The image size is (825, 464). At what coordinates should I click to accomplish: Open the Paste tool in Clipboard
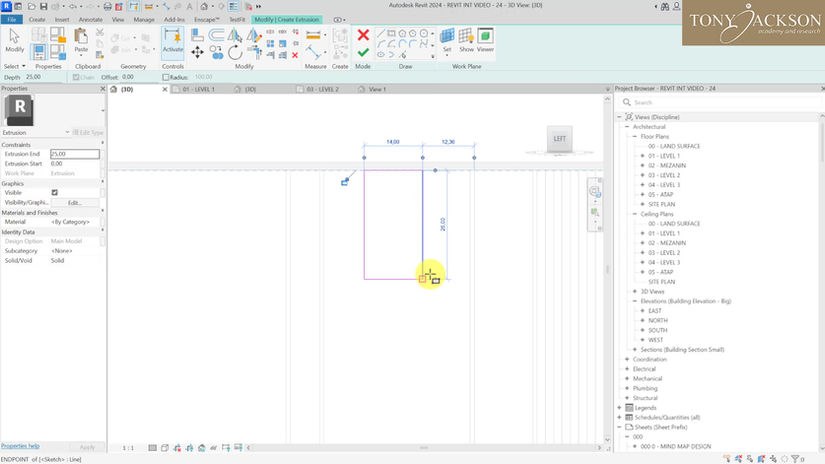(x=81, y=41)
